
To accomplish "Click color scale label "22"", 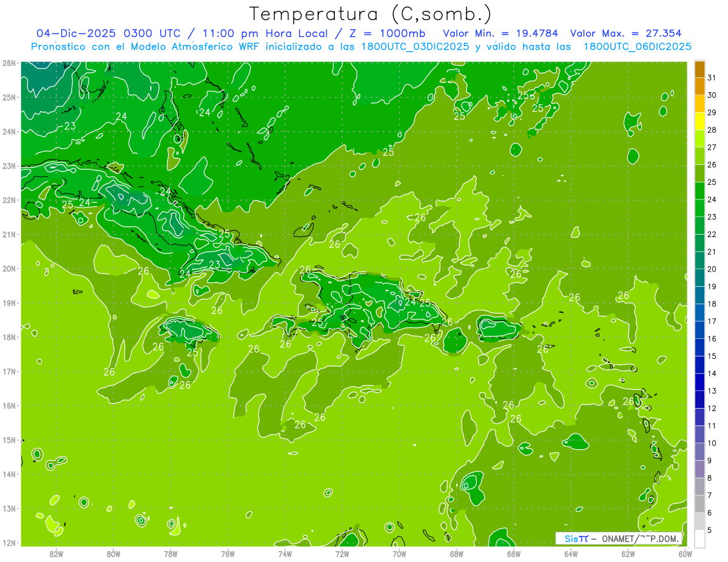I will [712, 234].
